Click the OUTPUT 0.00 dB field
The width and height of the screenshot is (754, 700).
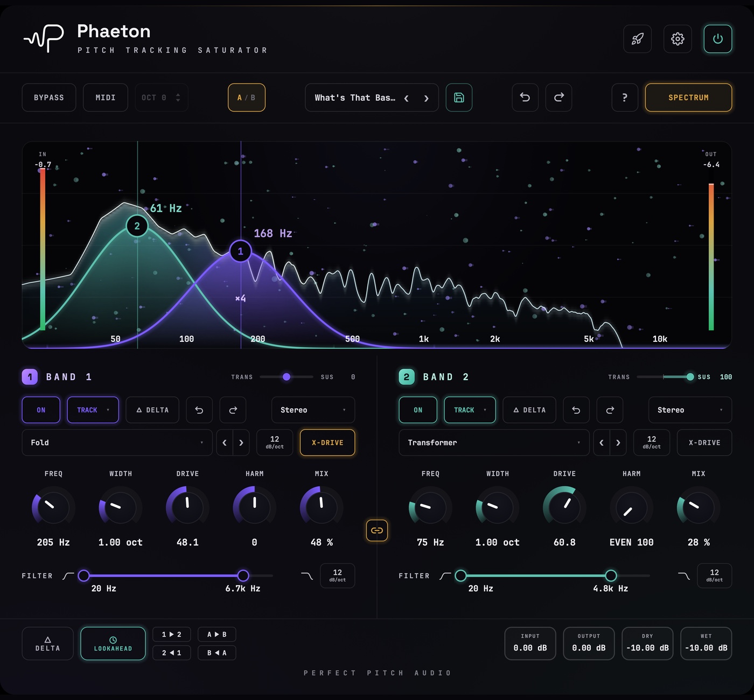tap(589, 643)
